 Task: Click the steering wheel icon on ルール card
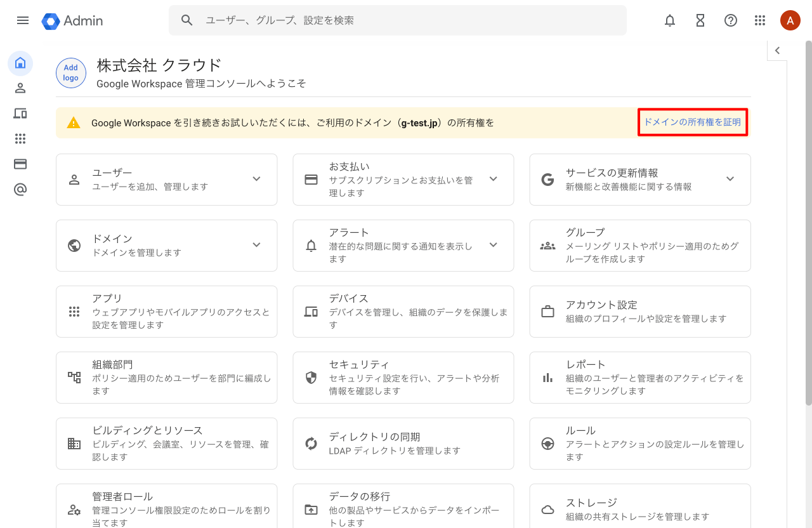tap(547, 444)
